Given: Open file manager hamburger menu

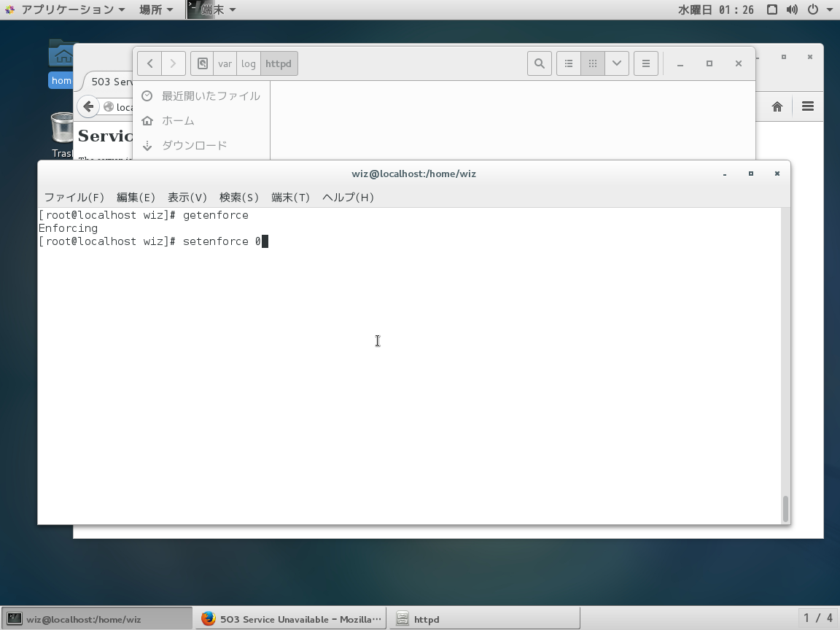Looking at the screenshot, I should coord(646,63).
